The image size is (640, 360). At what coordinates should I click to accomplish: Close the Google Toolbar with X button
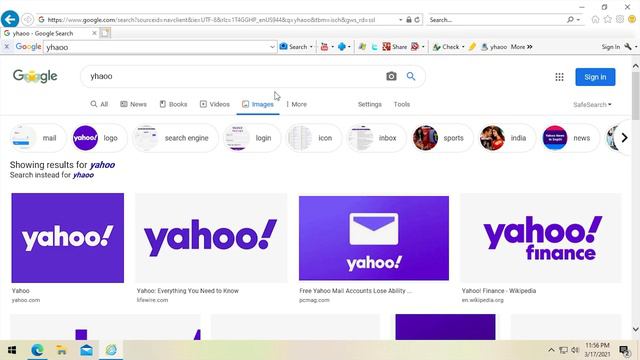pos(7,47)
